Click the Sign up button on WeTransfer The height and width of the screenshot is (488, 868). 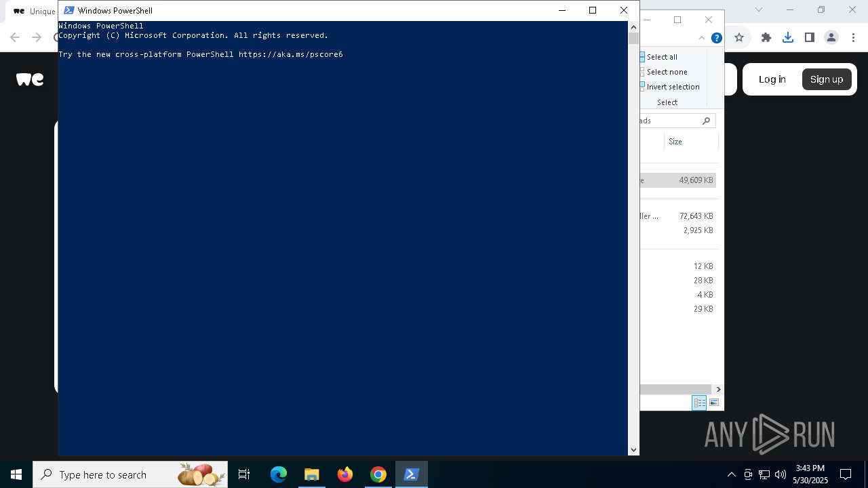pyautogui.click(x=827, y=79)
